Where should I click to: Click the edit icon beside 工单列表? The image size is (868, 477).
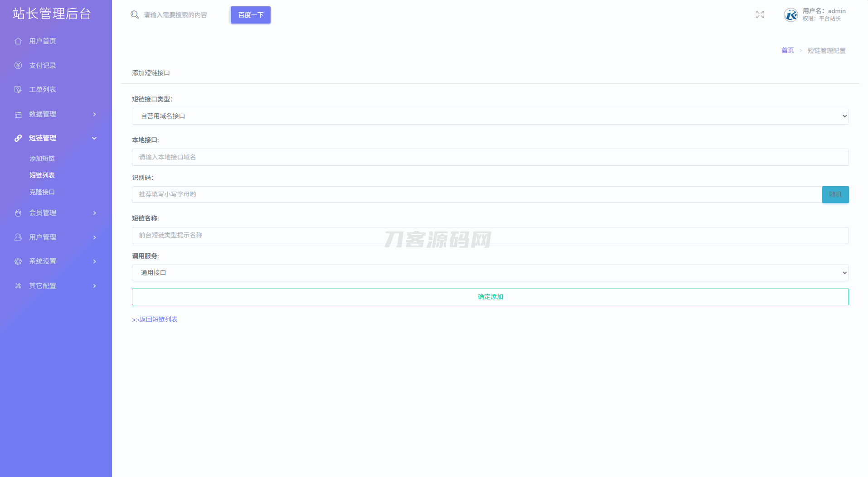(x=18, y=90)
